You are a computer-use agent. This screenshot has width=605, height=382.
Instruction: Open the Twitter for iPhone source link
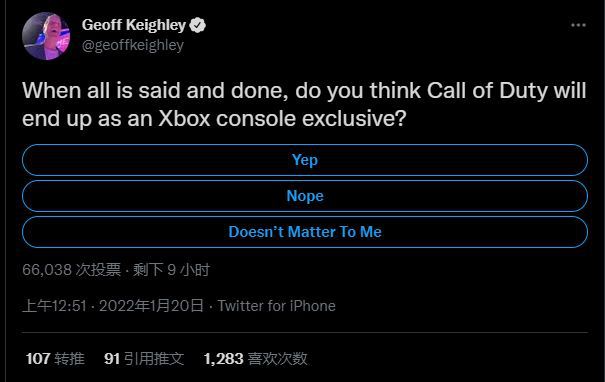point(277,306)
